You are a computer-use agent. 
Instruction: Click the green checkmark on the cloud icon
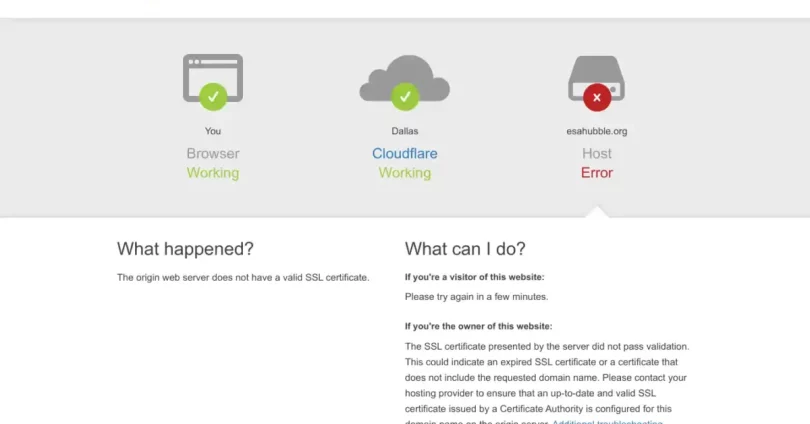(x=404, y=97)
